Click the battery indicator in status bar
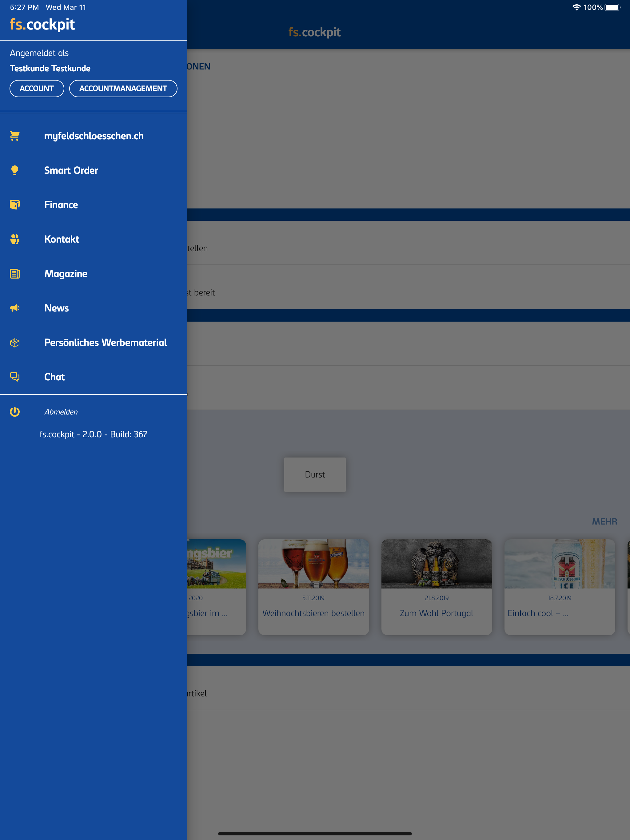Viewport: 630px width, 840px height. pos(612,7)
